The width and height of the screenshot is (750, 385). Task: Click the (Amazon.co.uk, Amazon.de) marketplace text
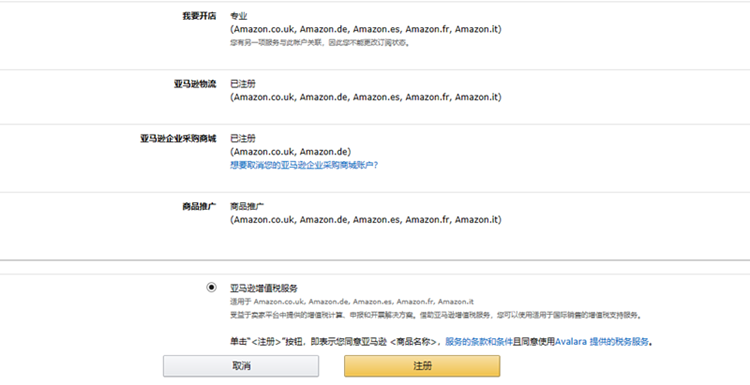(290, 152)
